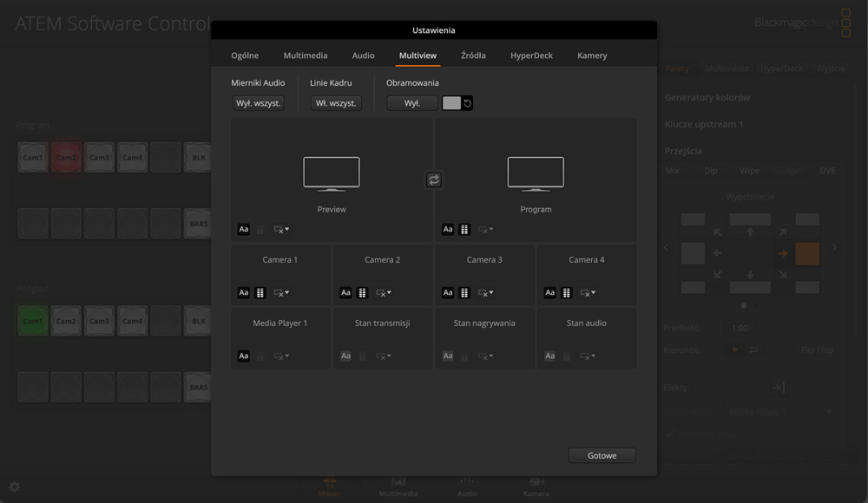Screen dimensions: 868x503
Task: Toggle the audio meter icon for Camera 1
Action: coord(260,293)
